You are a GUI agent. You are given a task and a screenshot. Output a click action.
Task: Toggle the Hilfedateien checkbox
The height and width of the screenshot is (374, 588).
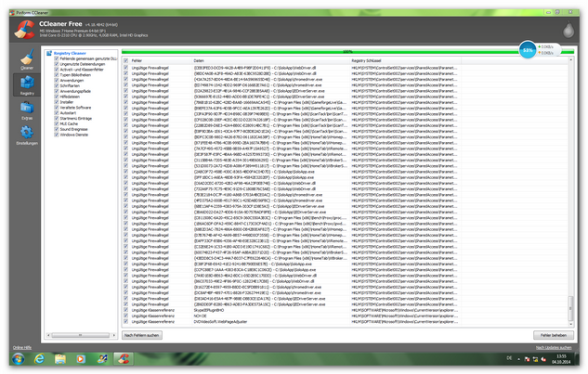tap(57, 97)
